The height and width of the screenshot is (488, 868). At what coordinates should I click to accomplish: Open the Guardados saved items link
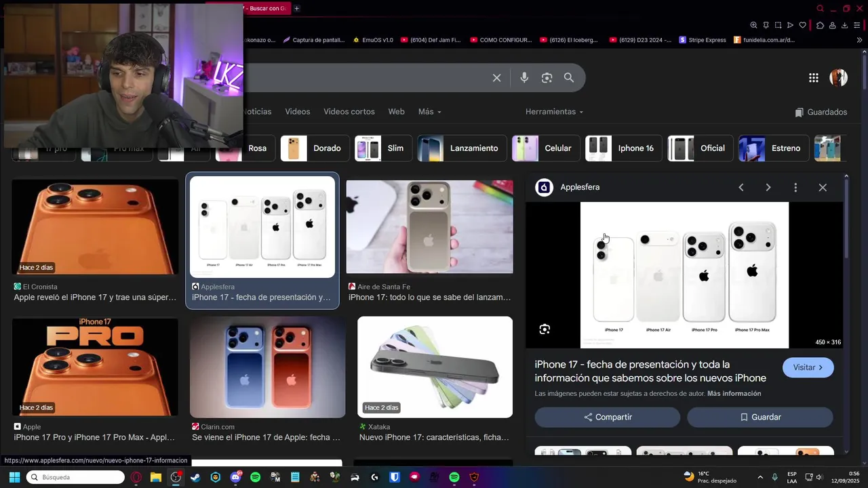[821, 113]
